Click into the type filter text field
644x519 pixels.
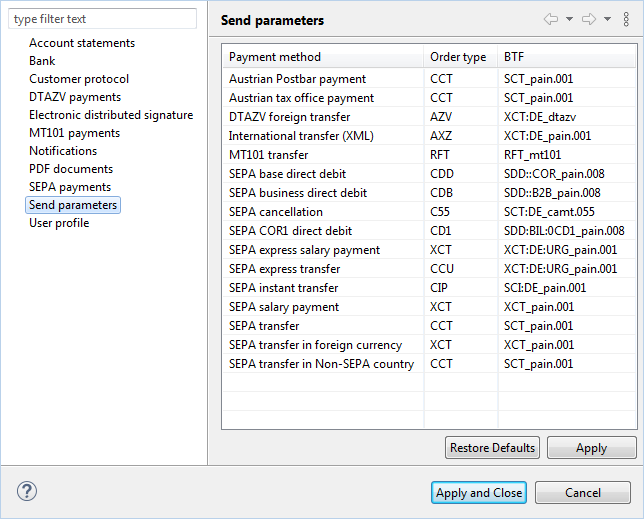102,19
